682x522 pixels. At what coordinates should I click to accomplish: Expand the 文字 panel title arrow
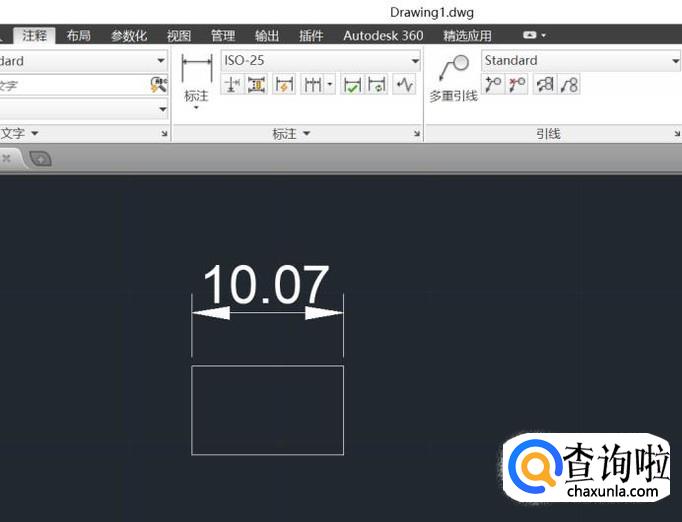[x=34, y=133]
